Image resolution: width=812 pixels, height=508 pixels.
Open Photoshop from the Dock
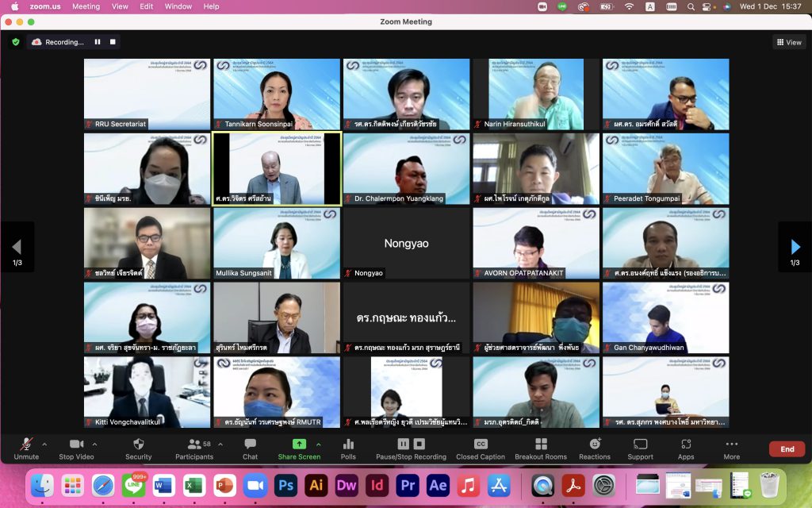pos(285,486)
